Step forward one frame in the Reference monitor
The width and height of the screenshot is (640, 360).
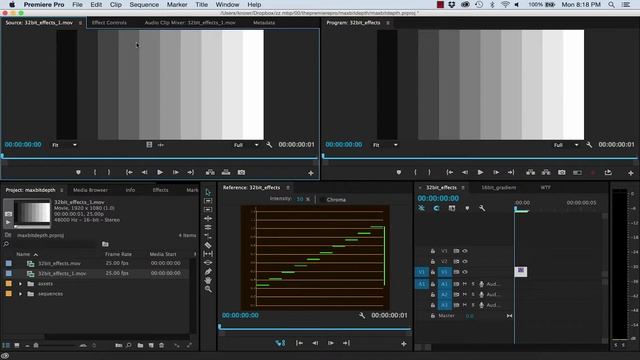pyautogui.click(x=331, y=343)
